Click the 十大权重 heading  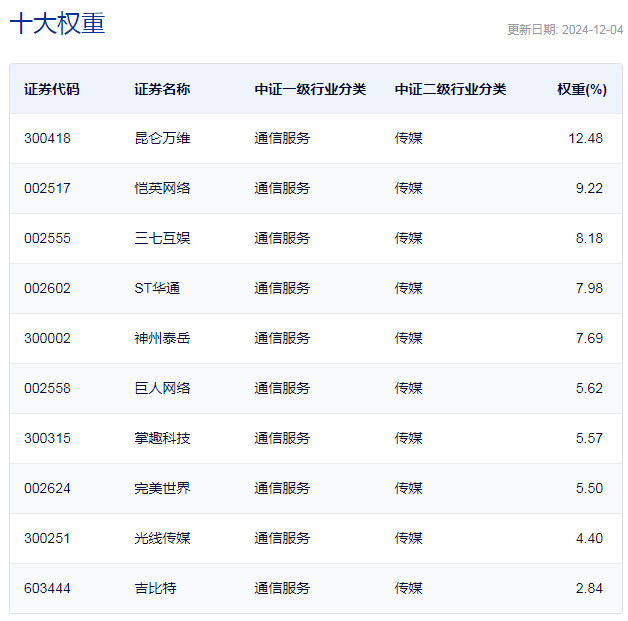click(57, 23)
